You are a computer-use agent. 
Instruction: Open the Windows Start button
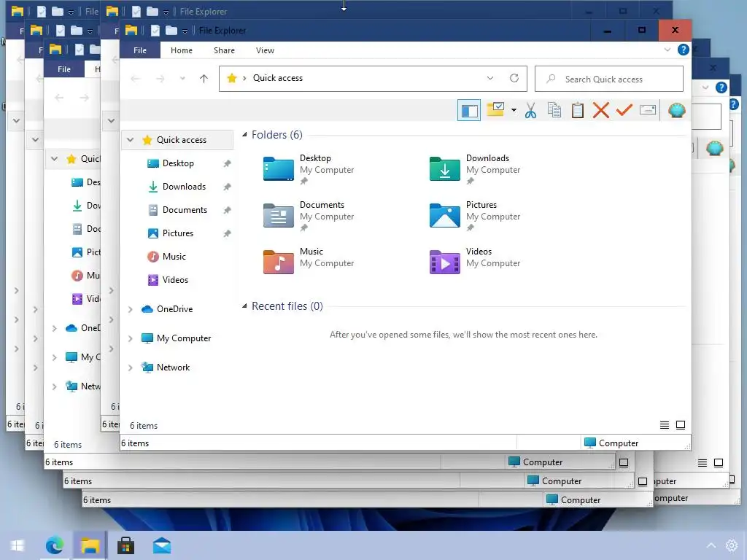(x=18, y=545)
